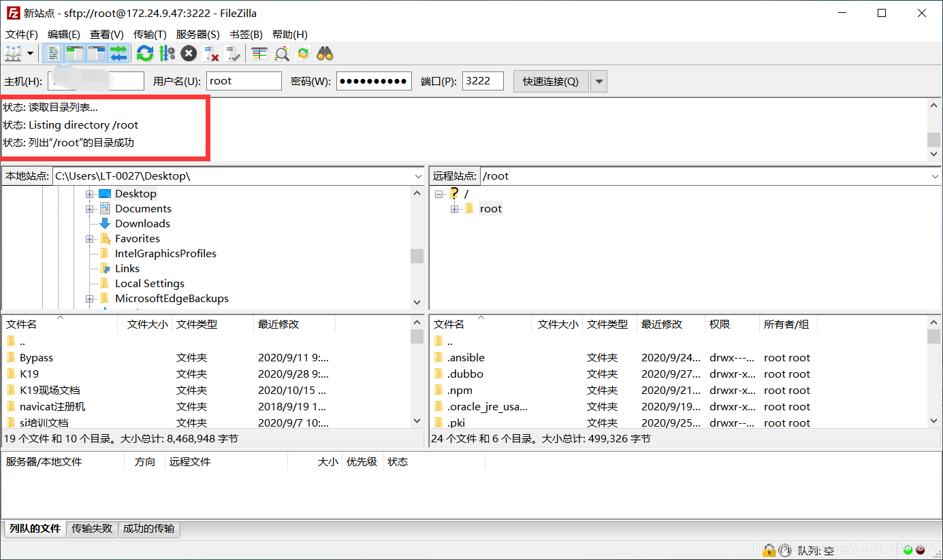Select IntelGraphicsProfiles in the local tree
Image resolution: width=943 pixels, height=560 pixels.
tap(165, 254)
